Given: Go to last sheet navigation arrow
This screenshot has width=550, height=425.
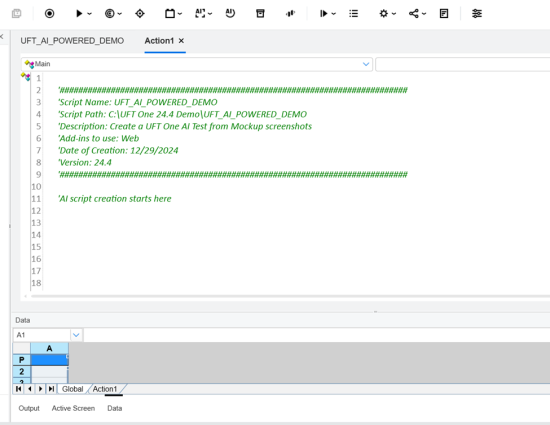Looking at the screenshot, I should pos(51,389).
